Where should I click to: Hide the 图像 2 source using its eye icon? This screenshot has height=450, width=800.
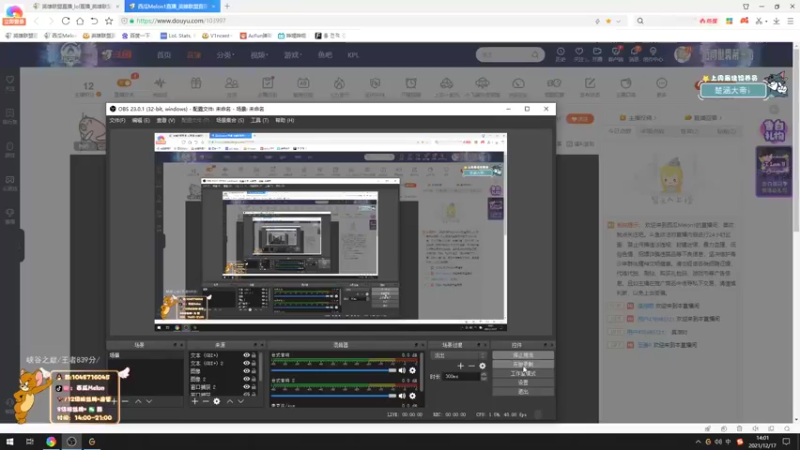(x=246, y=379)
